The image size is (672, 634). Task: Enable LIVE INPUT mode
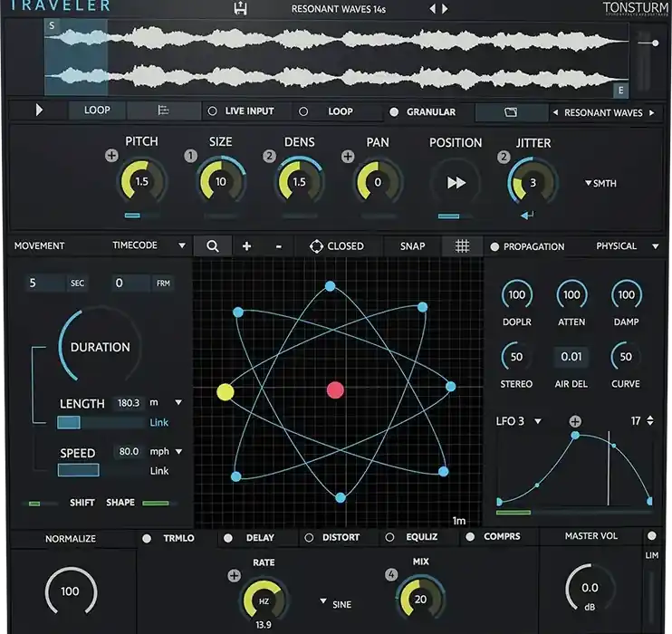[212, 111]
